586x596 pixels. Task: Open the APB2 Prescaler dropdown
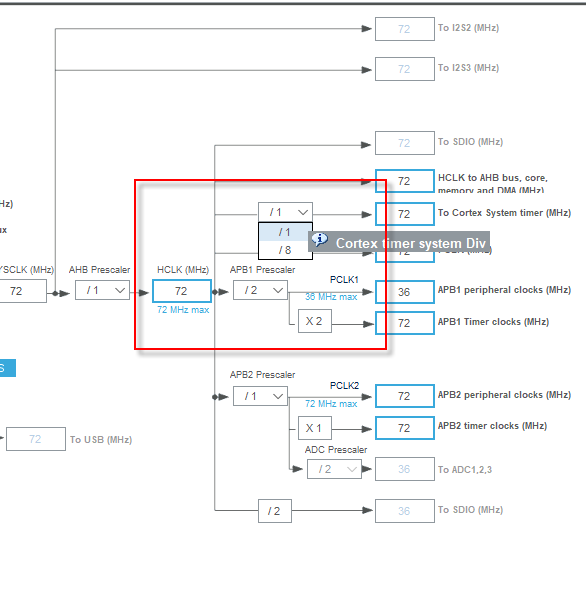tap(260, 396)
